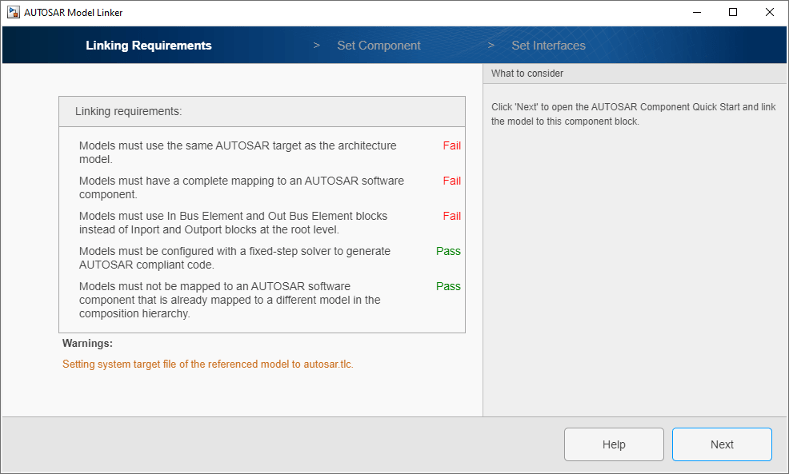Click Pass status for not mapped requirement
Screen dimensions: 789x474
pyautogui.click(x=448, y=286)
